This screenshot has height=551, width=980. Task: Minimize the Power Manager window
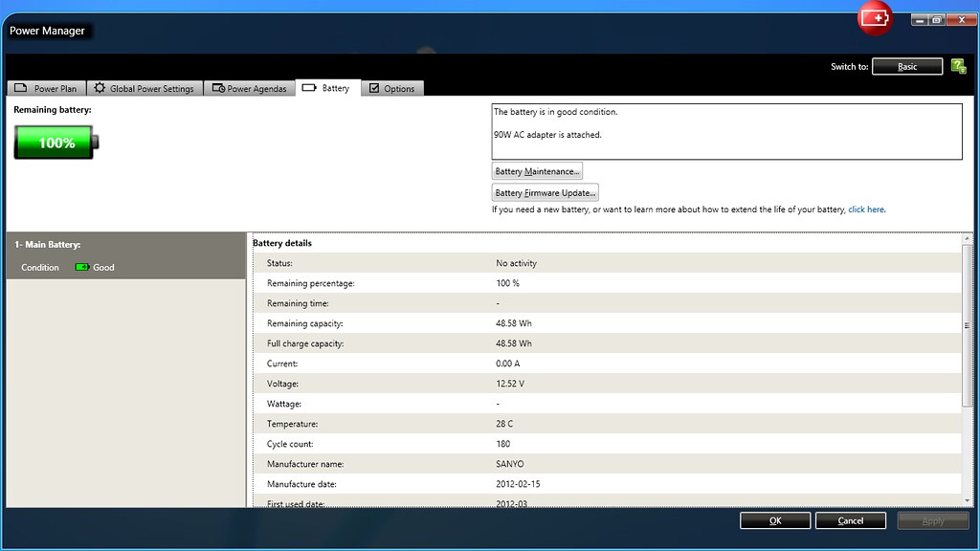click(920, 20)
